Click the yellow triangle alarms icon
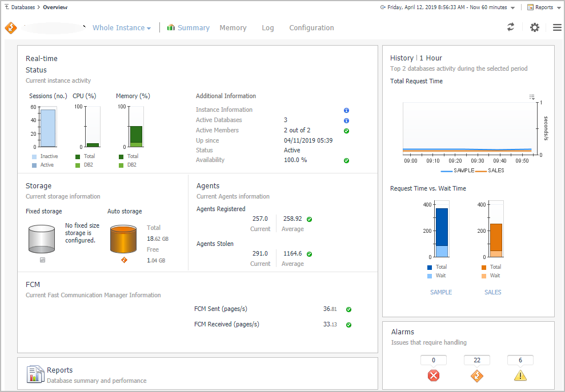Screen dimensions: 565x392 click(x=520, y=375)
